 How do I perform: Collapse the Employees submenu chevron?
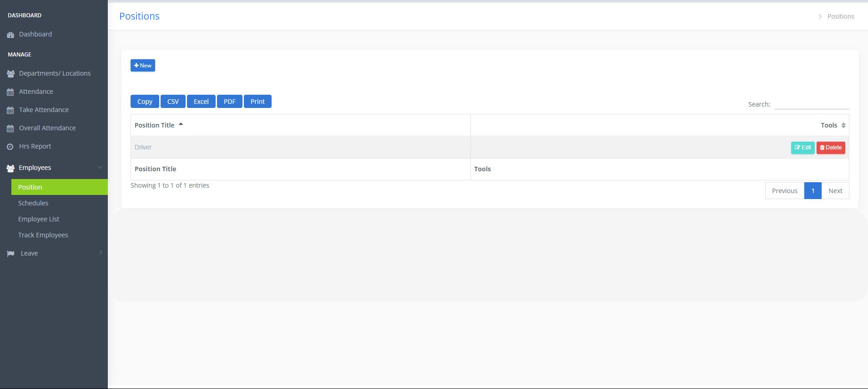click(100, 168)
